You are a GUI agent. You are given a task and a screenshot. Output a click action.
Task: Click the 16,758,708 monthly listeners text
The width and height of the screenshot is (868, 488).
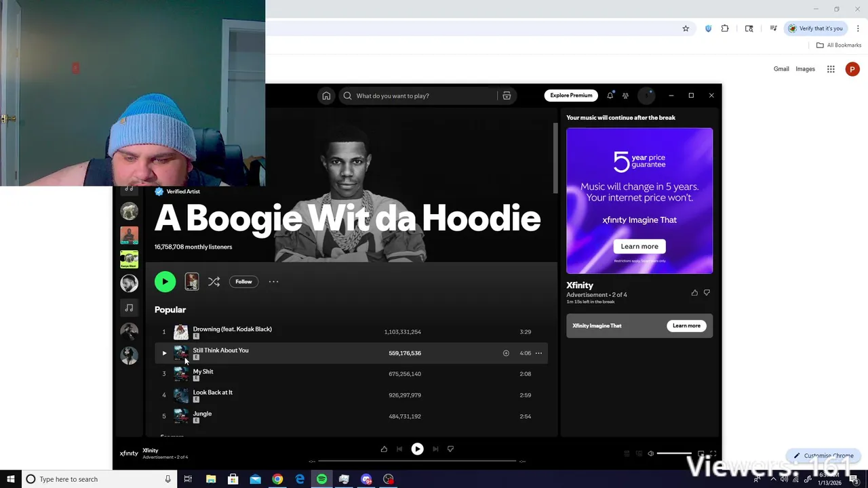tap(193, 247)
